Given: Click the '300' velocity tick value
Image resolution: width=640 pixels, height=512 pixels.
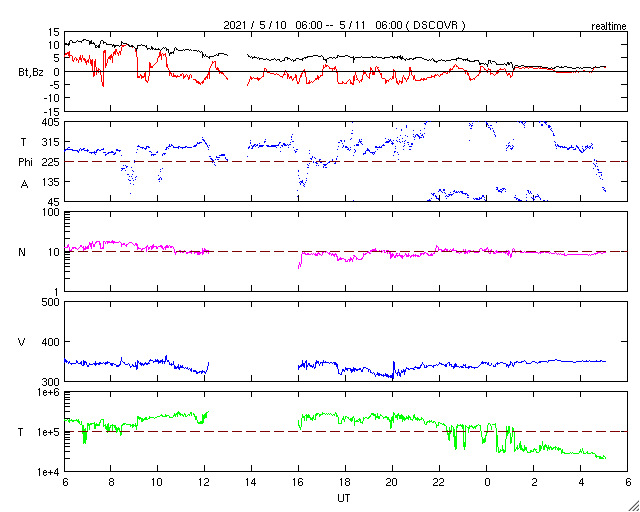Looking at the screenshot, I should (51, 381).
